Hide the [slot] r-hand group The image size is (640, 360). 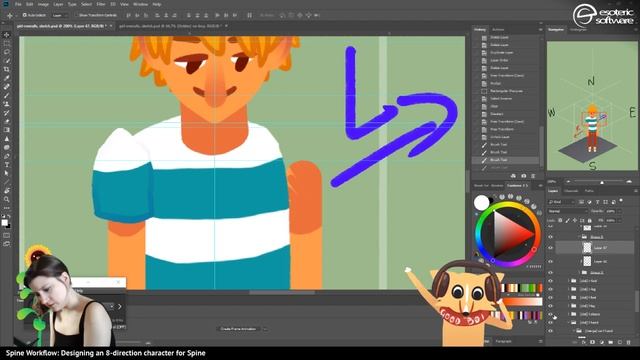[551, 322]
